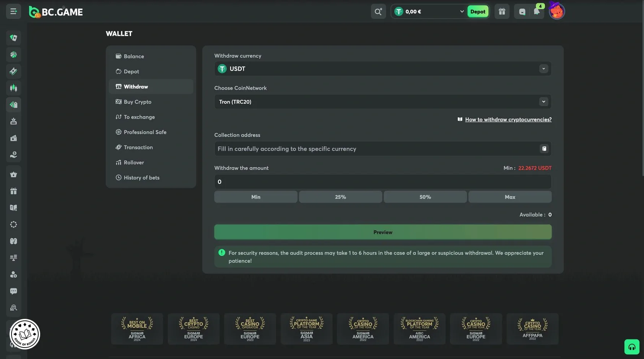644x359 pixels.
Task: Set amount with the 25% button
Action: coord(340,197)
